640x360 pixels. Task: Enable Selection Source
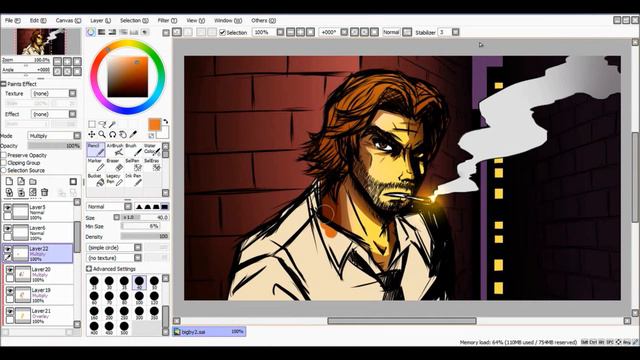[4, 170]
